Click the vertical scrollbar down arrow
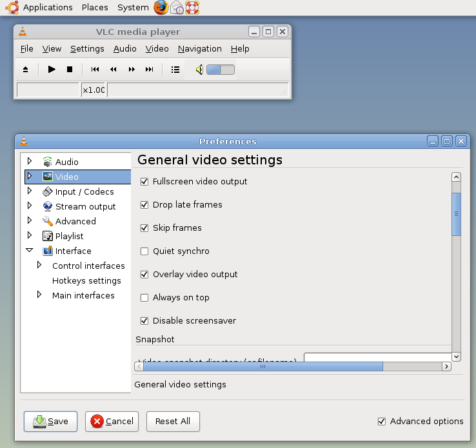 (x=456, y=356)
